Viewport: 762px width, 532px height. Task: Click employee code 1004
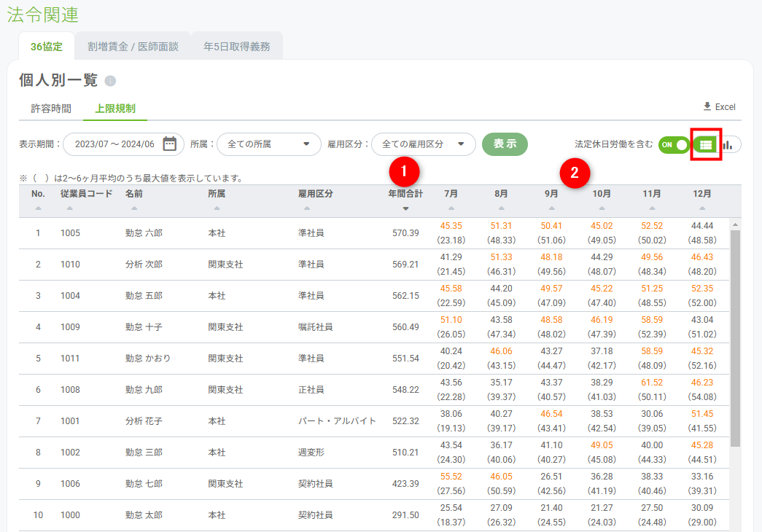(71, 296)
